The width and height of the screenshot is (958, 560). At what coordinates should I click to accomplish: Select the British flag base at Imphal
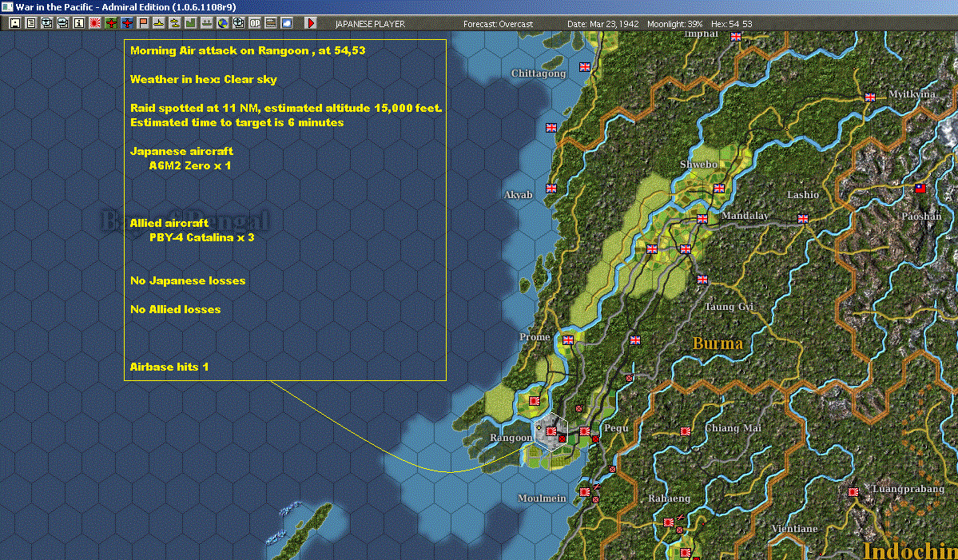tap(736, 37)
